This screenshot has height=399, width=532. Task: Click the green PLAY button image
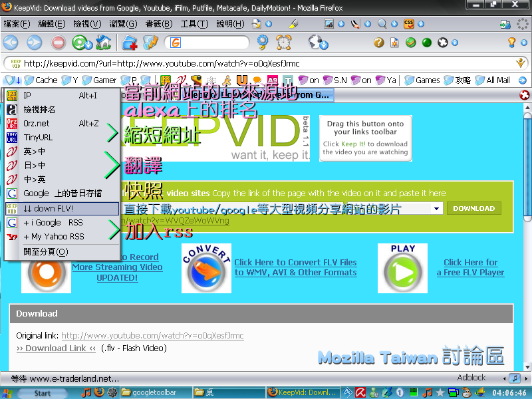[403, 268]
